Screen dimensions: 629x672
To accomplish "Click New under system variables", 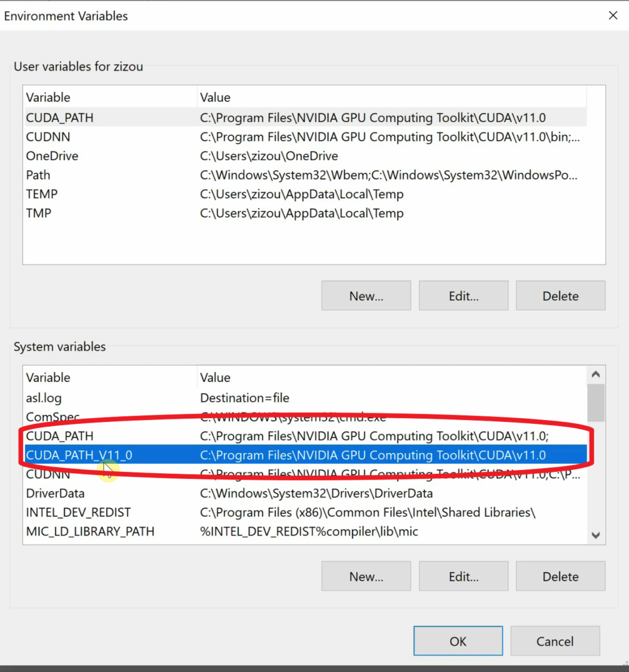I will point(365,576).
